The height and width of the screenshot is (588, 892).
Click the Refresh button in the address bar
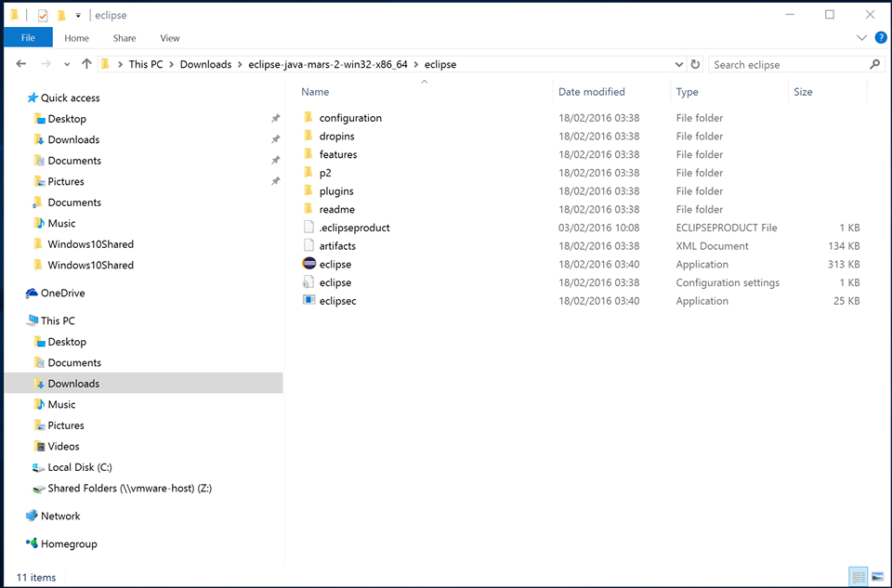pyautogui.click(x=695, y=64)
